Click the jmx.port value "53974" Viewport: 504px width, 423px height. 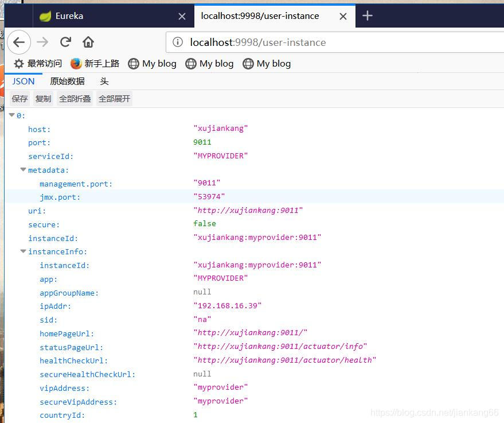tap(209, 196)
